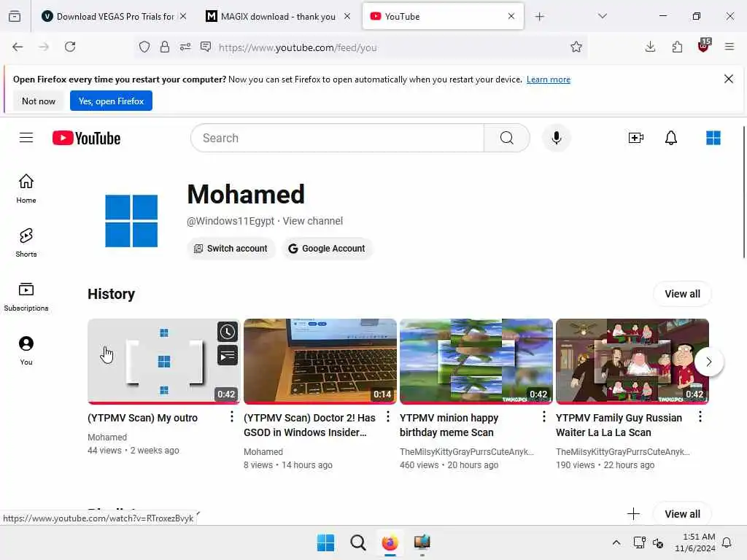This screenshot has height=560, width=747.
Task: Start voice search with microphone icon
Action: [556, 138]
